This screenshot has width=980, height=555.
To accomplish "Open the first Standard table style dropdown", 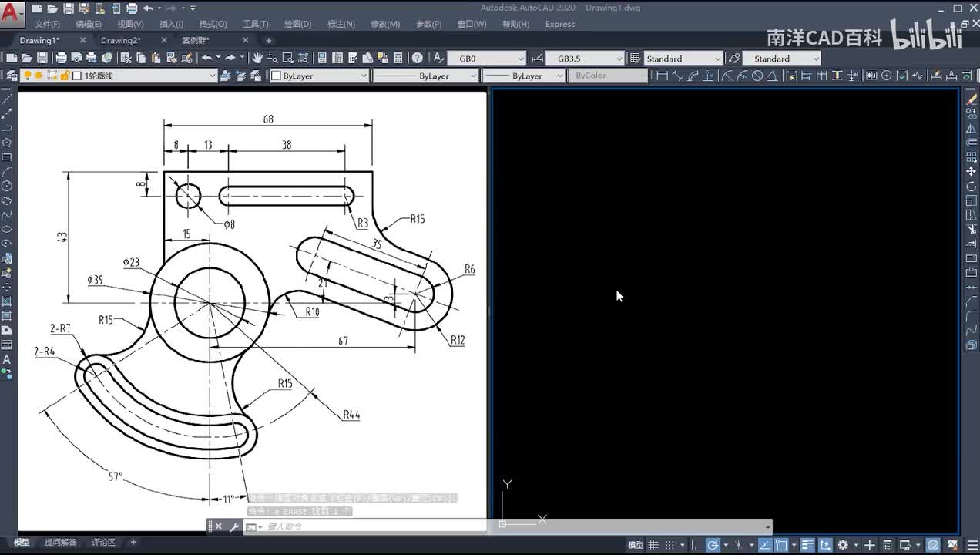I will click(x=683, y=59).
